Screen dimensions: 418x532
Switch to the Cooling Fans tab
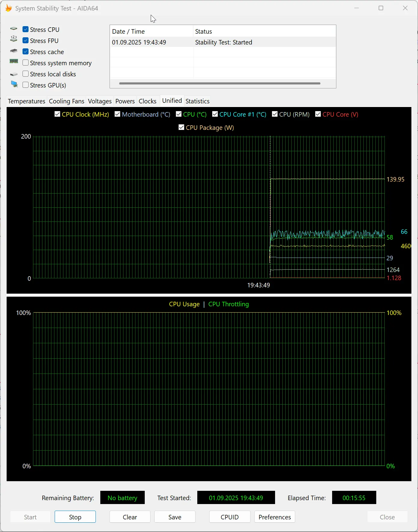(x=67, y=101)
